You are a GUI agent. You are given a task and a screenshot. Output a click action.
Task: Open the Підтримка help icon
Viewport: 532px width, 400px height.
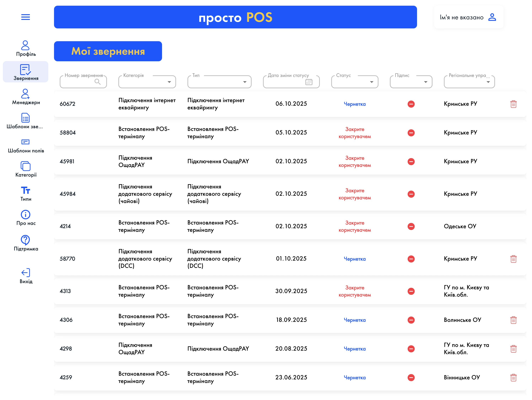tap(25, 240)
